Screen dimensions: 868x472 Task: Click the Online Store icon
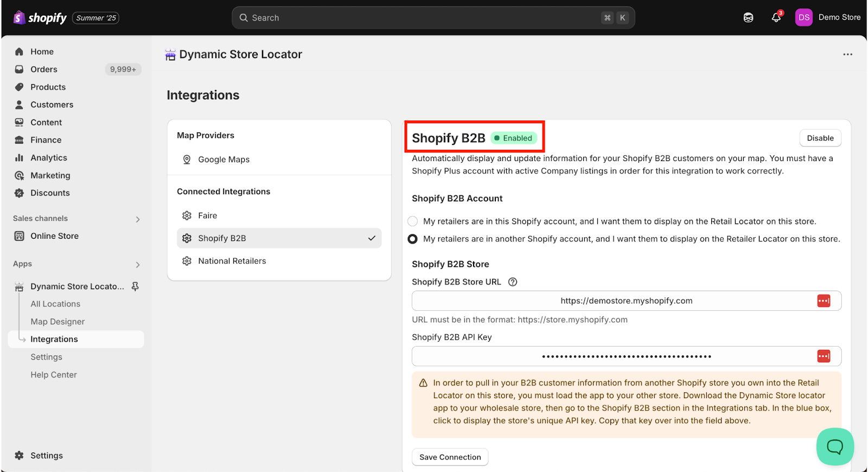pos(20,236)
